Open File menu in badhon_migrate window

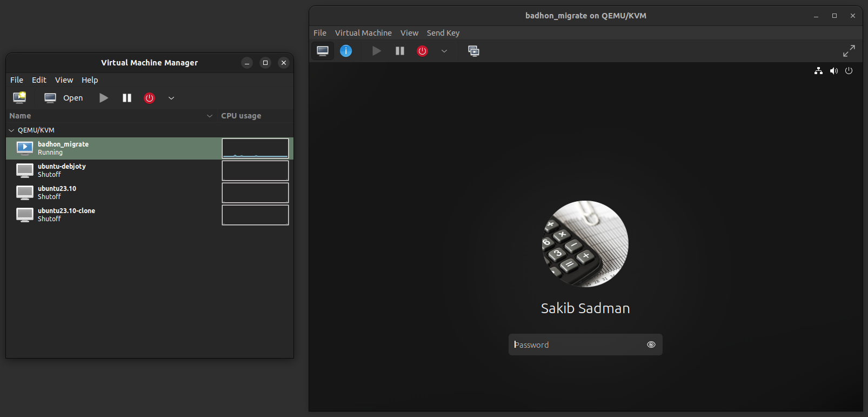[320, 33]
